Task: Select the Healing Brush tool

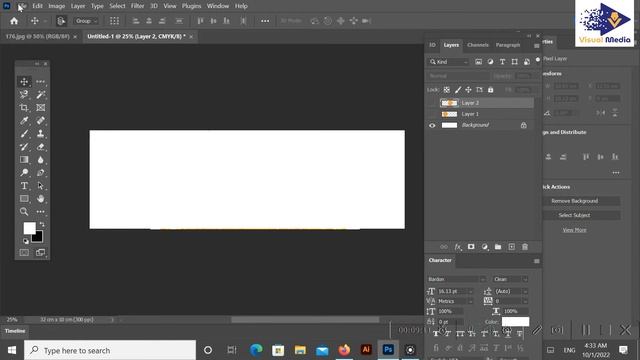Action: point(40,121)
